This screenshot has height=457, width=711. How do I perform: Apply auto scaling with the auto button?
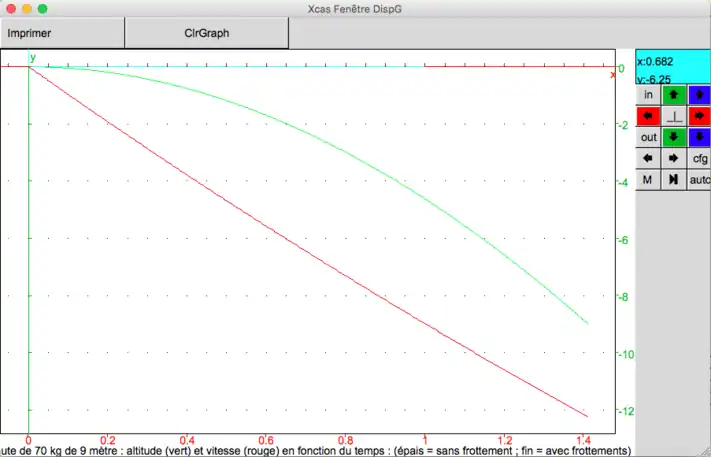(699, 179)
